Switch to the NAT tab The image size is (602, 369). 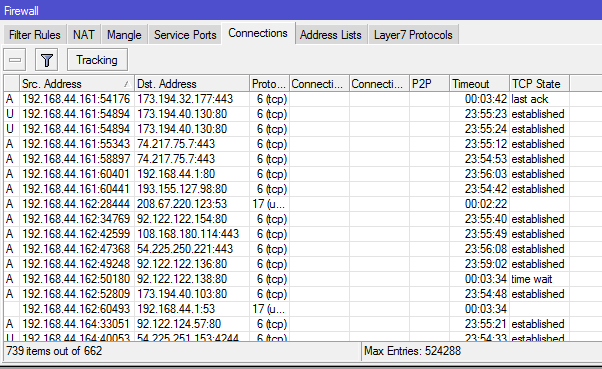tap(84, 35)
